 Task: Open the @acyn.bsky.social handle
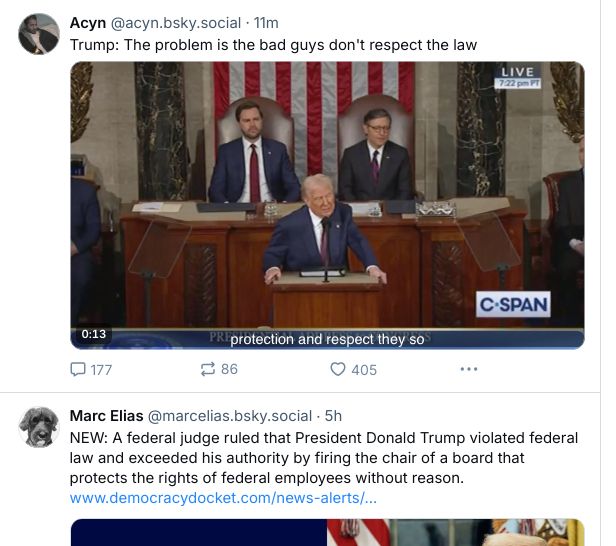tap(176, 23)
